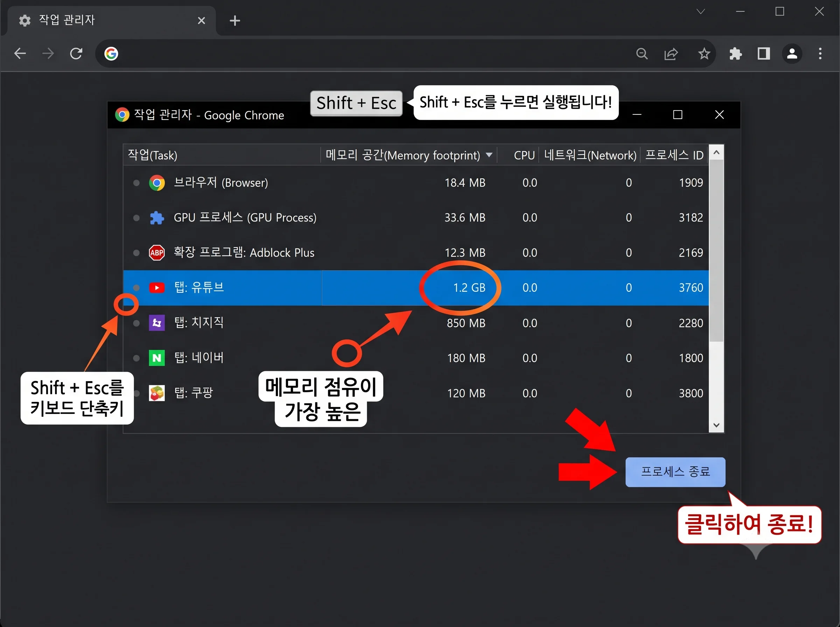This screenshot has width=840, height=627.
Task: Select the 탭: 치지직 row
Action: coord(416,323)
